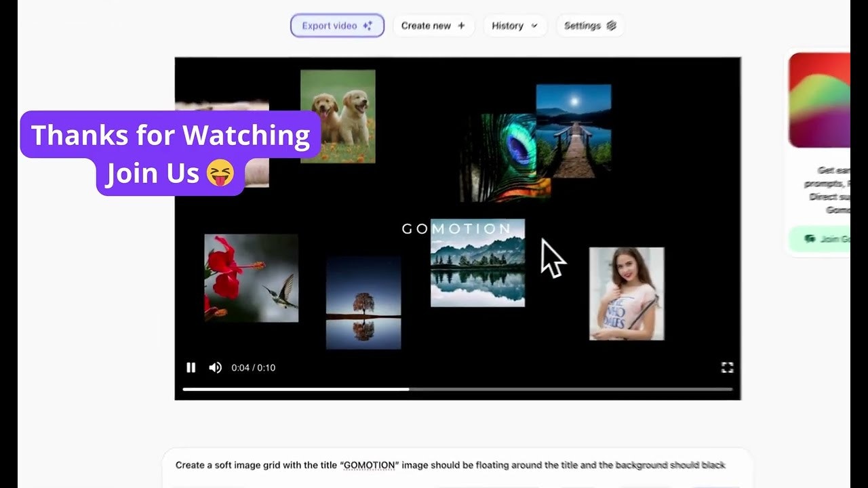Click the Join button in side card
The width and height of the screenshot is (868, 488).
point(822,239)
